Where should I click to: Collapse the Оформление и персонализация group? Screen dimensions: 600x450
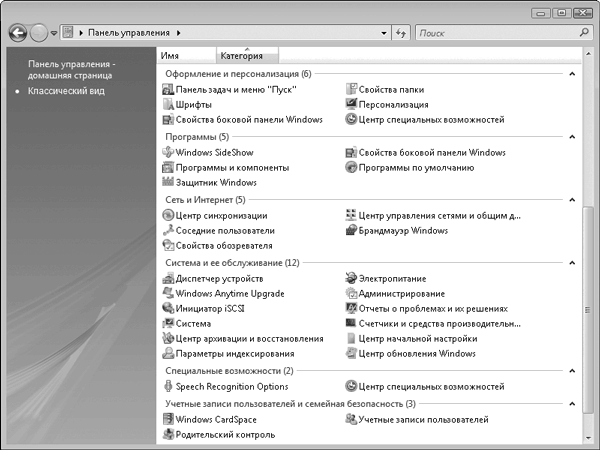571,74
